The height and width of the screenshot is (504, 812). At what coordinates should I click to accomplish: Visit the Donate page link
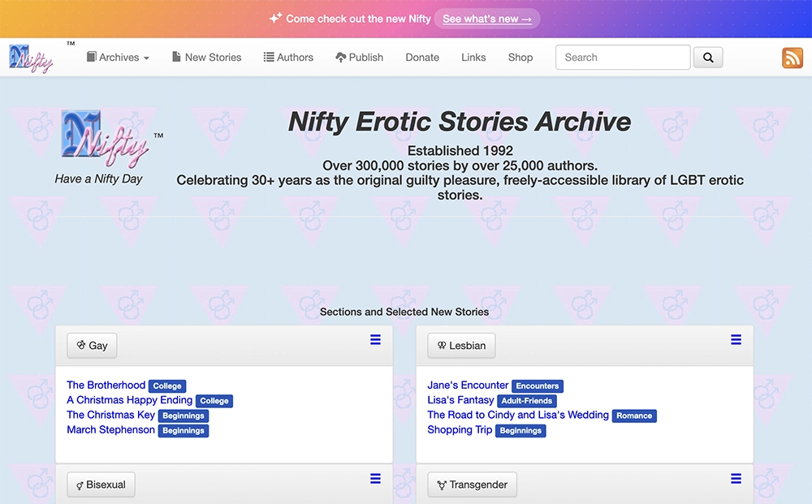pyautogui.click(x=422, y=57)
